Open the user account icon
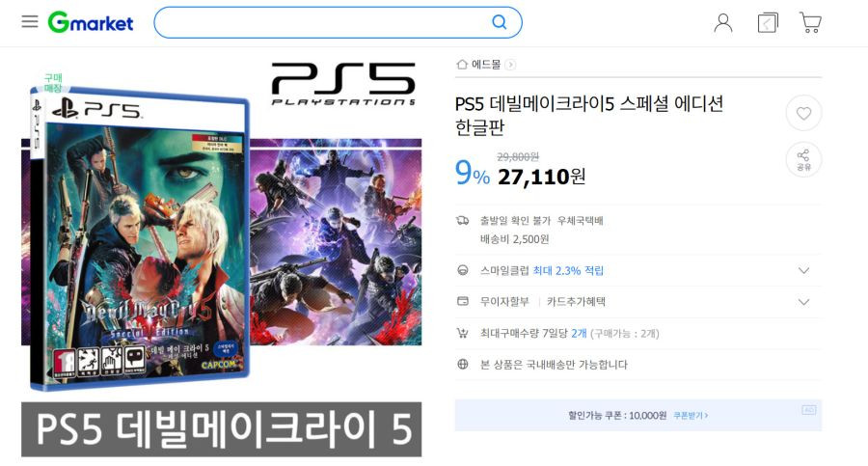Image resolution: width=868 pixels, height=466 pixels. (723, 23)
